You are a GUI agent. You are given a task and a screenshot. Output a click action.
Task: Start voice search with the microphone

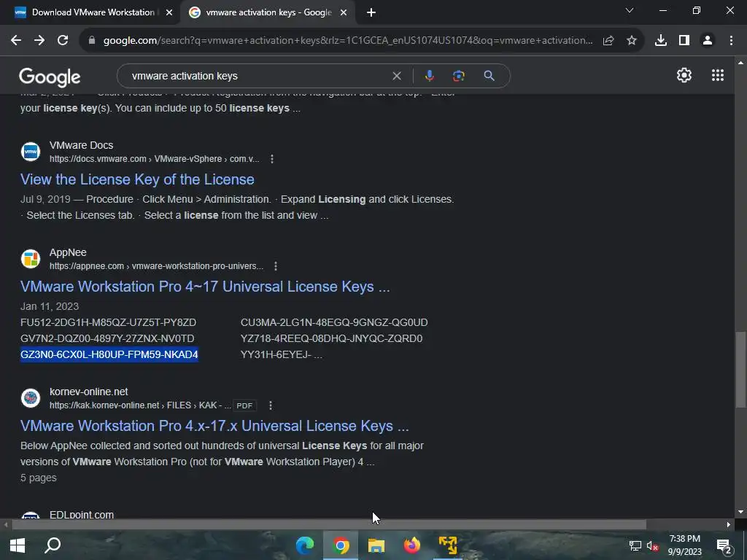click(x=429, y=76)
